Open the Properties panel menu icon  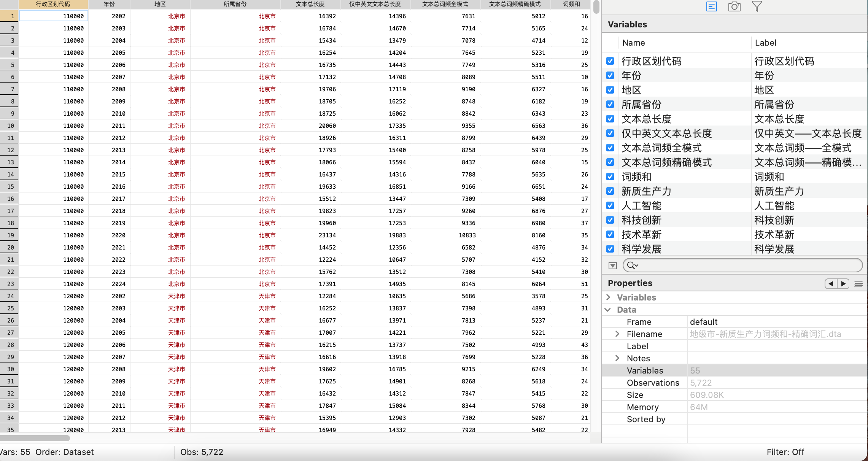(x=858, y=283)
